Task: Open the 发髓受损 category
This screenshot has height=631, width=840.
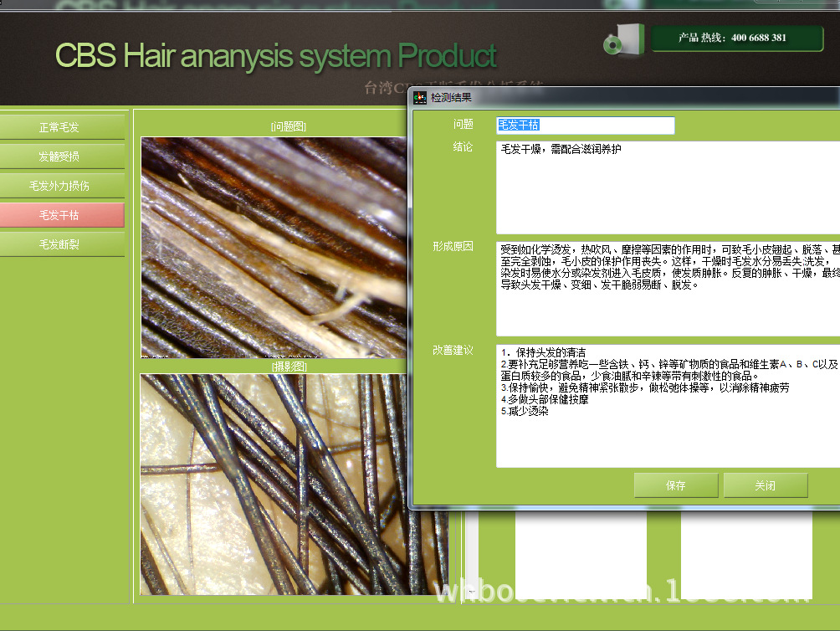Action: [61, 156]
